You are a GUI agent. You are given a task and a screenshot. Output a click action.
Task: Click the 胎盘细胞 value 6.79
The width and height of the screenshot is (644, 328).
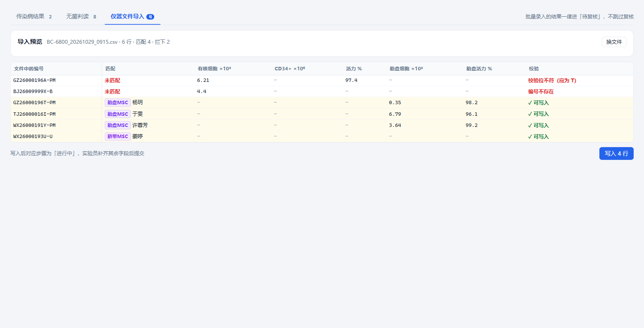point(395,114)
